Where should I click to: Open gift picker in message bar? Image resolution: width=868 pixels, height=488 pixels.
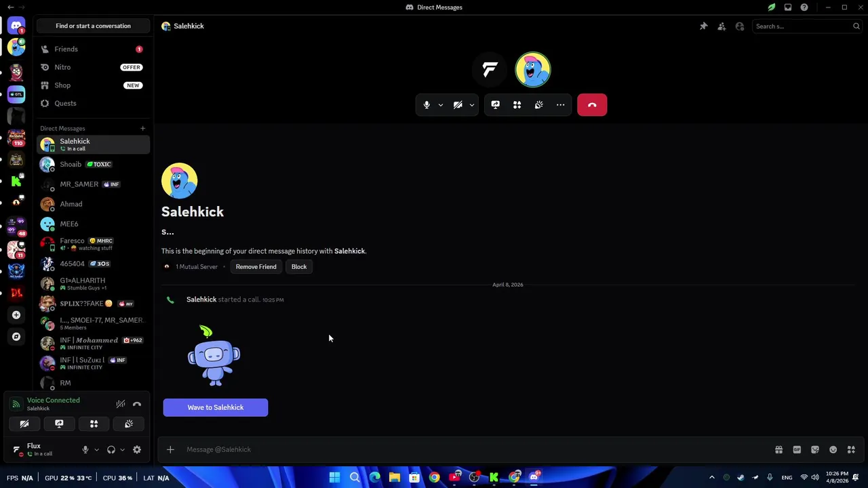[779, 449]
